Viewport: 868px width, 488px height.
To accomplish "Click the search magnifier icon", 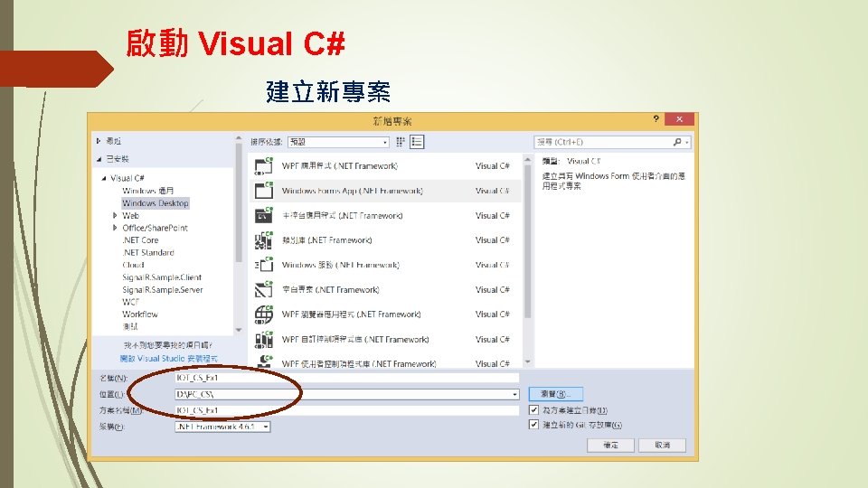I will click(677, 142).
